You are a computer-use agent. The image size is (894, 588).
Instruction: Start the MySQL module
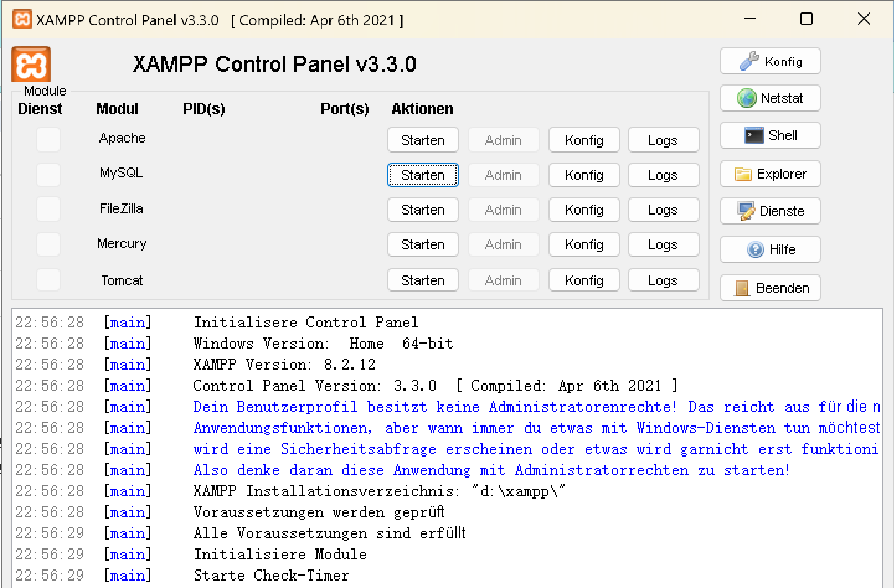click(x=423, y=175)
